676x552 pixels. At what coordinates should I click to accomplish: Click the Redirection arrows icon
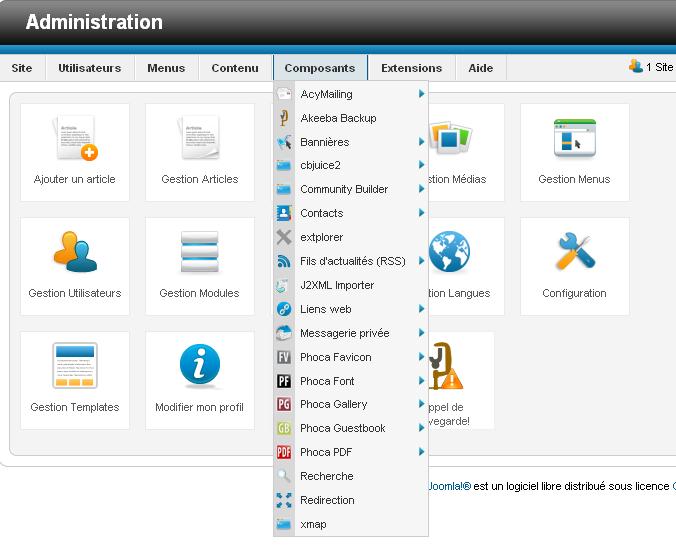[284, 500]
